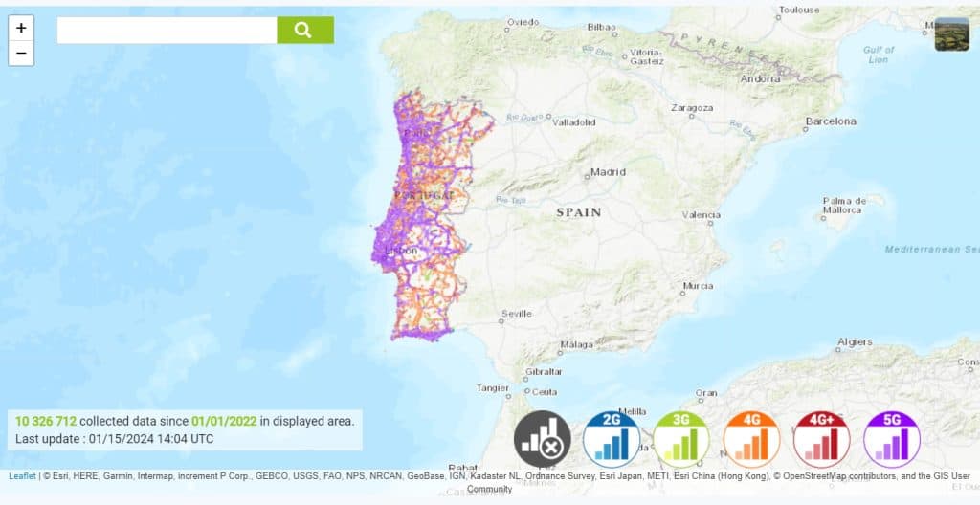The image size is (980, 505).
Task: Click the Palma de Mallorca label
Action: [x=844, y=205]
